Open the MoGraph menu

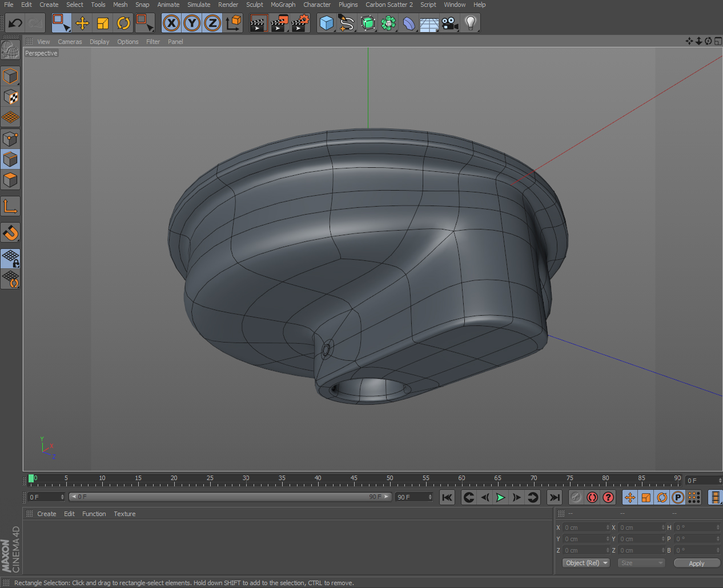point(283,5)
